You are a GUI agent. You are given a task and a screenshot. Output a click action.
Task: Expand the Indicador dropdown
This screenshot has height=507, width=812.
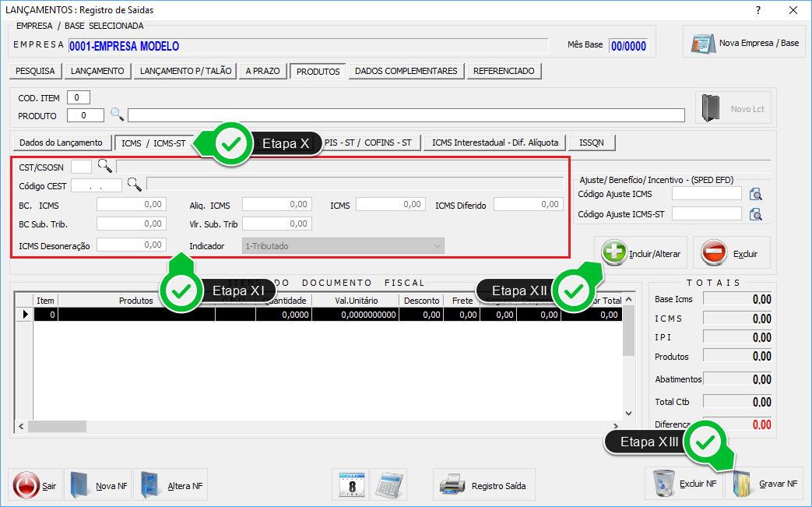437,246
